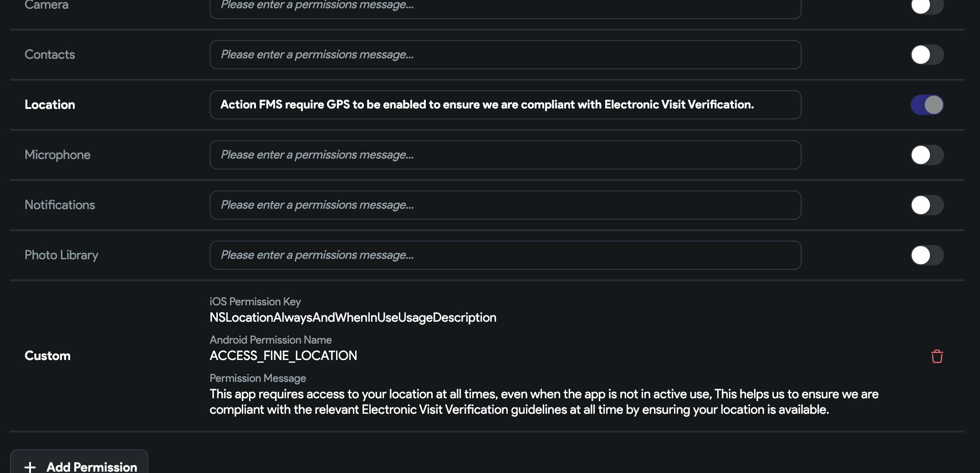Enable the Notifications permission toggle
980x473 pixels.
(x=927, y=205)
